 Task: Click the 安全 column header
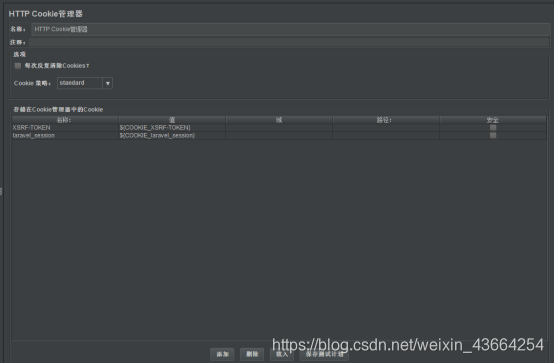[493, 120]
